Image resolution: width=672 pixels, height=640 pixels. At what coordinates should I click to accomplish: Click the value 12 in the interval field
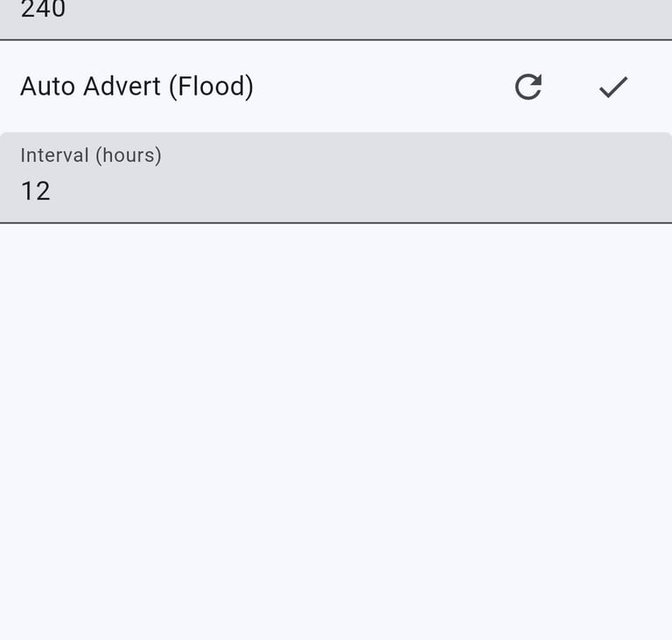[x=36, y=191]
